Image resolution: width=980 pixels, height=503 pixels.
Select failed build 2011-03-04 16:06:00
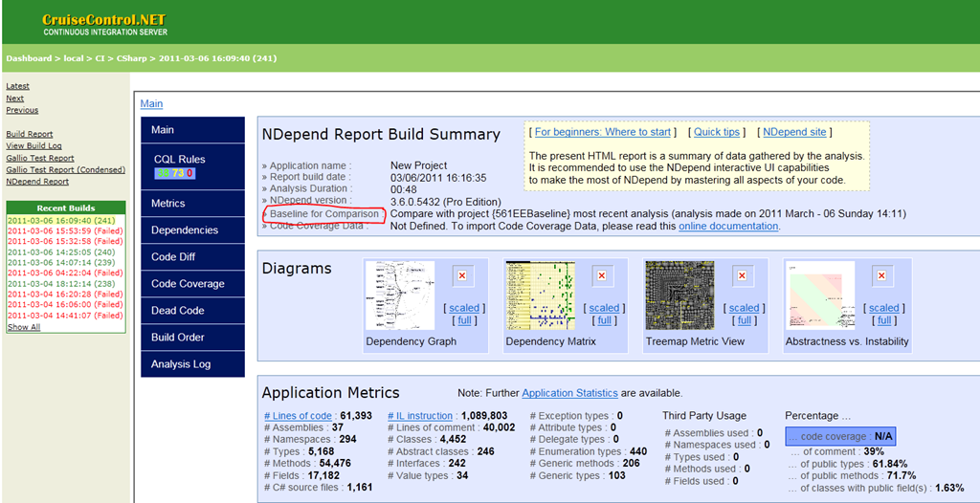click(66, 305)
